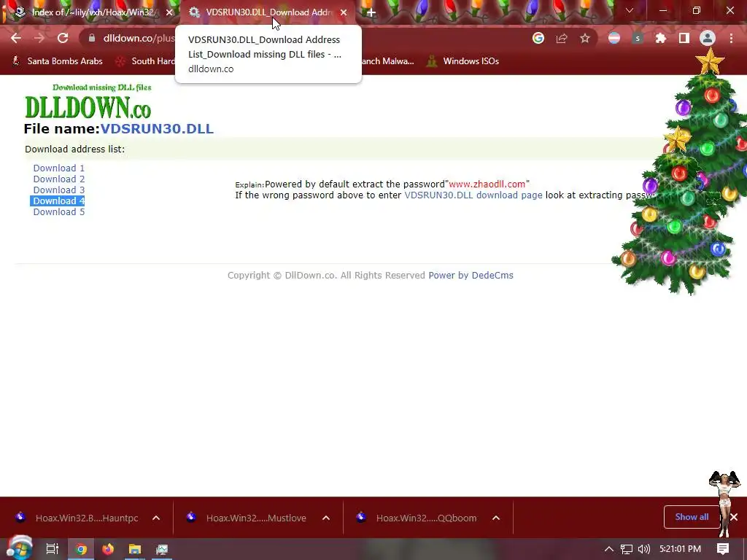Click the DLLDOWN.co site logo
Image resolution: width=747 pixels, height=560 pixels.
pos(88,102)
